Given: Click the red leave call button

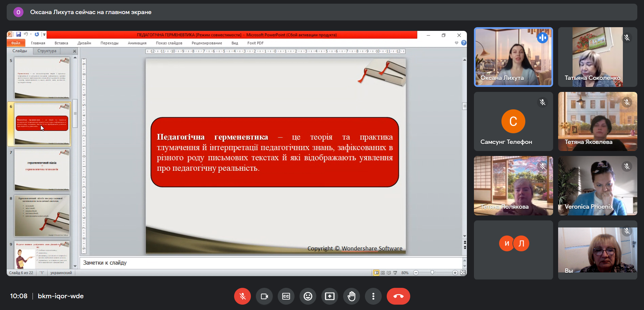Looking at the screenshot, I should [x=398, y=296].
